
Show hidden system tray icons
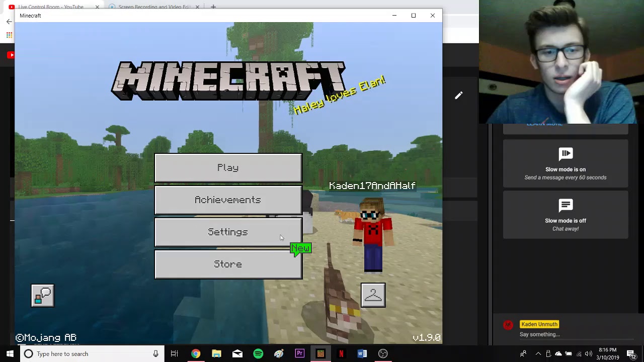click(x=538, y=354)
